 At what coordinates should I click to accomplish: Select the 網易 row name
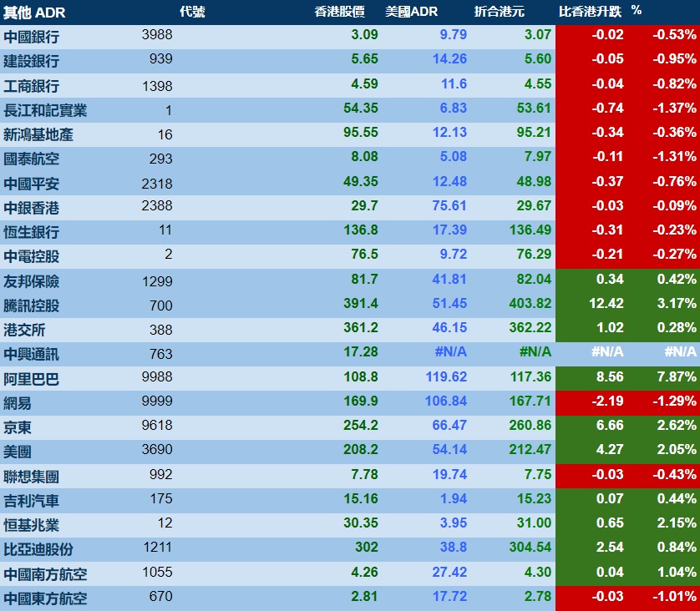coord(18,403)
